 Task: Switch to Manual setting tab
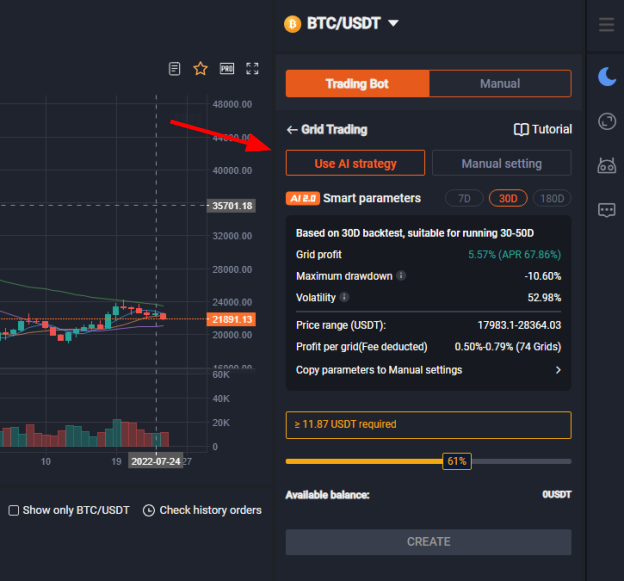click(x=501, y=163)
